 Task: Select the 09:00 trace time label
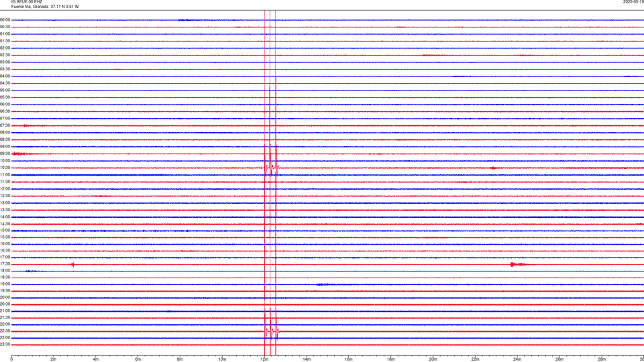tap(5, 147)
